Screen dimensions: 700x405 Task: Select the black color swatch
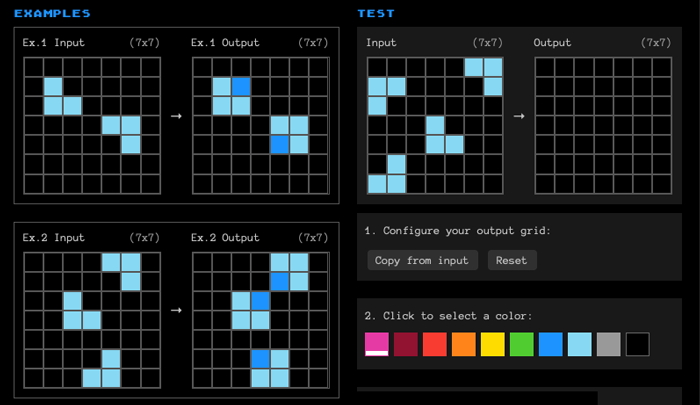click(638, 345)
